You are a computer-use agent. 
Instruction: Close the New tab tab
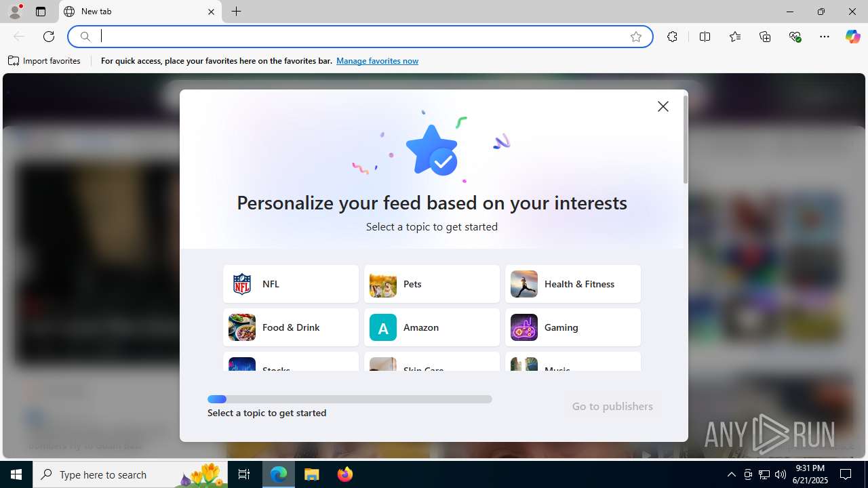coord(211,12)
